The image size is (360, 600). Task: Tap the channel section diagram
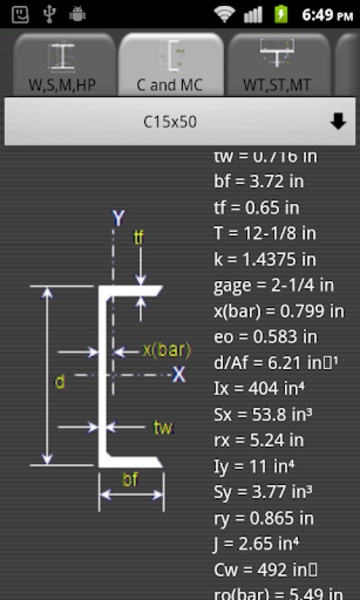pos(109,362)
